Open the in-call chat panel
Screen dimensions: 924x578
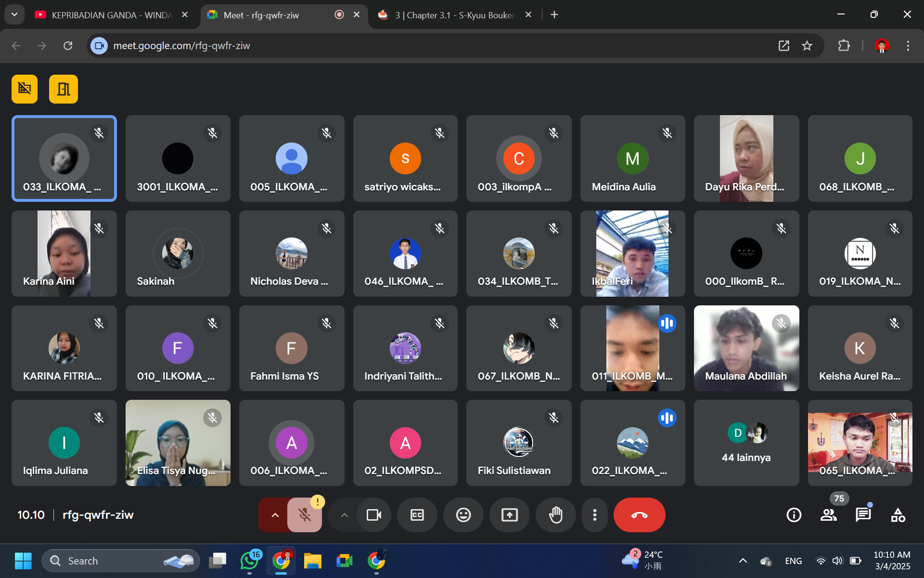coord(863,515)
